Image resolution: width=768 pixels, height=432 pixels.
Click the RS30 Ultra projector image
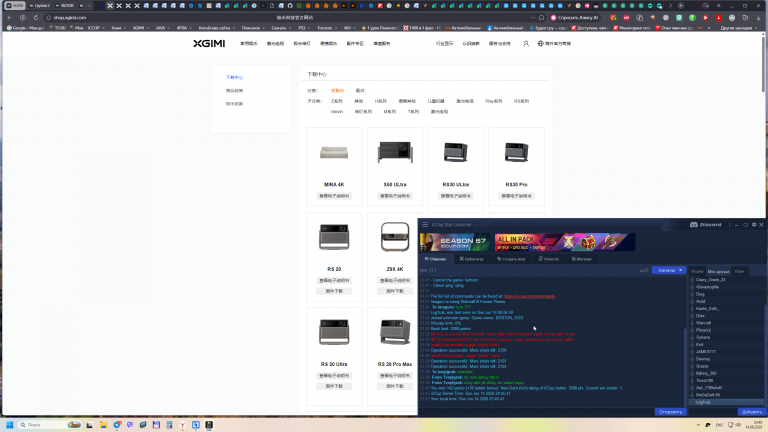click(x=456, y=152)
